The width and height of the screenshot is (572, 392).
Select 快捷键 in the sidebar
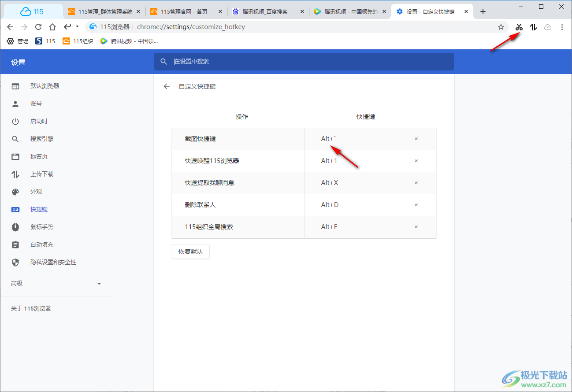(39, 209)
